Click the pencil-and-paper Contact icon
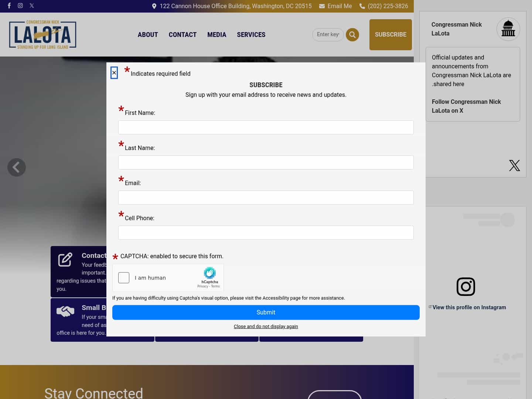Screen dimensions: 532x399 click(x=65, y=259)
